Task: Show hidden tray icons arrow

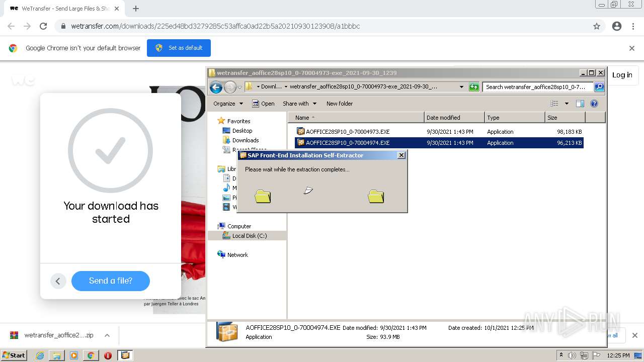Action: click(561, 355)
